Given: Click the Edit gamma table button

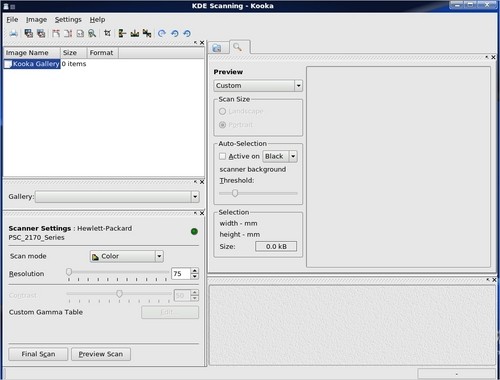Looking at the screenshot, I should click(x=170, y=312).
